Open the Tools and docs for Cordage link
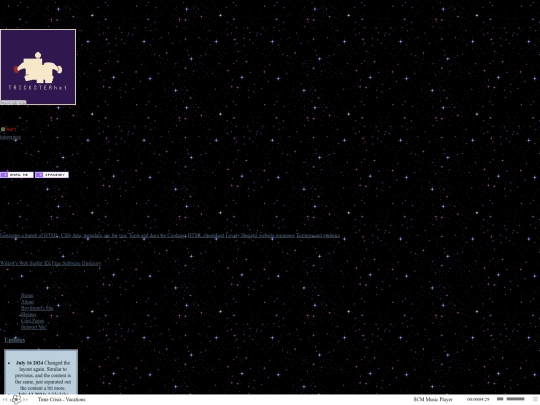This screenshot has height=405, width=540. [x=157, y=236]
